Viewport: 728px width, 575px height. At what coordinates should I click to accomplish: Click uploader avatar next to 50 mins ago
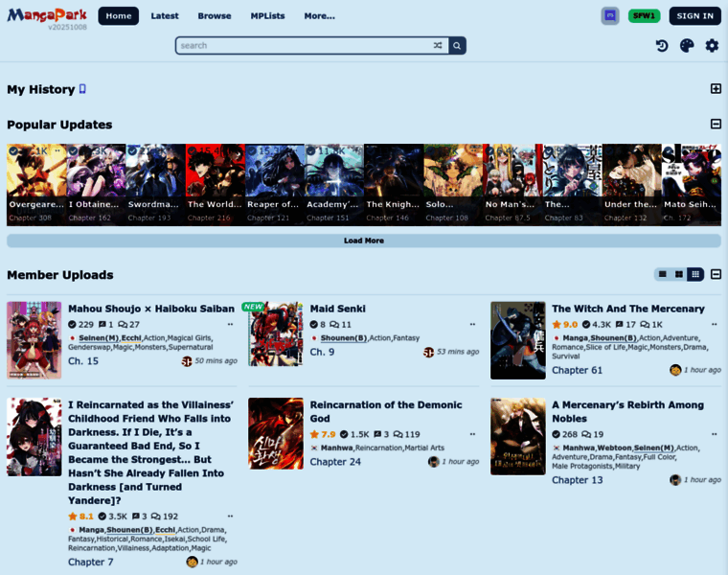point(187,361)
